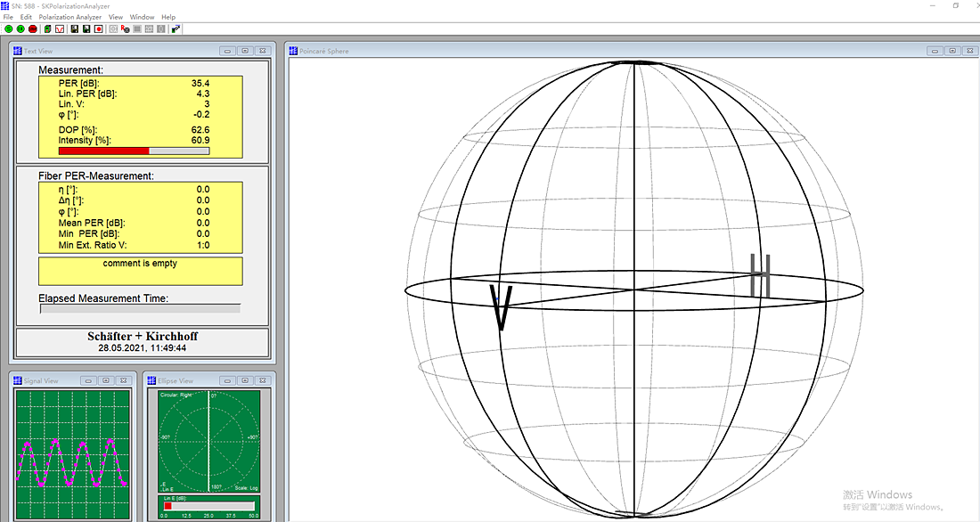Click the green single-step measurement icon
This screenshot has height=522, width=980.
tap(20, 29)
